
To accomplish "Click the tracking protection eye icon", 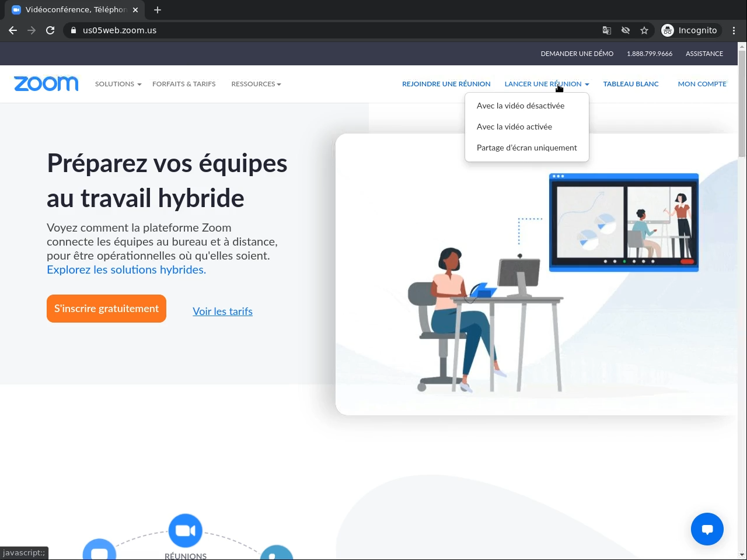I will pos(626,30).
